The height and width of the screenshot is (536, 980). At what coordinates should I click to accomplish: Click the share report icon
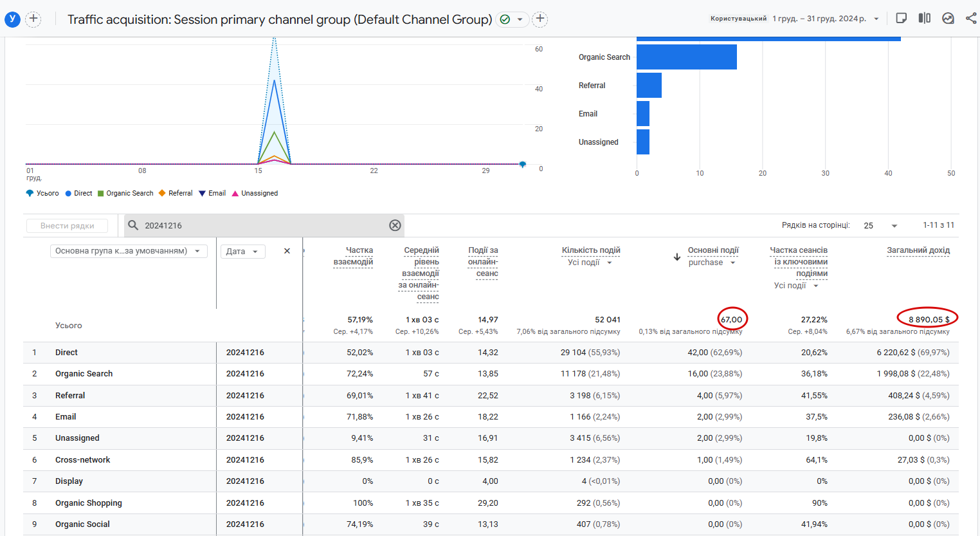pos(971,18)
